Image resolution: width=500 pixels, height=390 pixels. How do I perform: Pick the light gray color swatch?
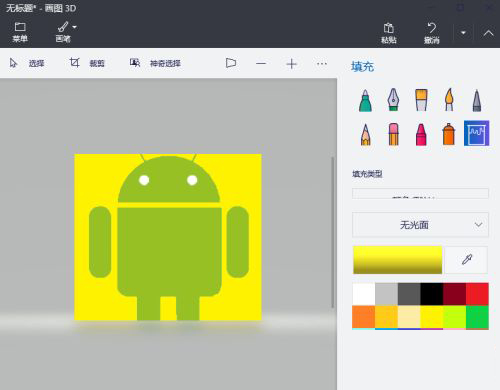(386, 294)
